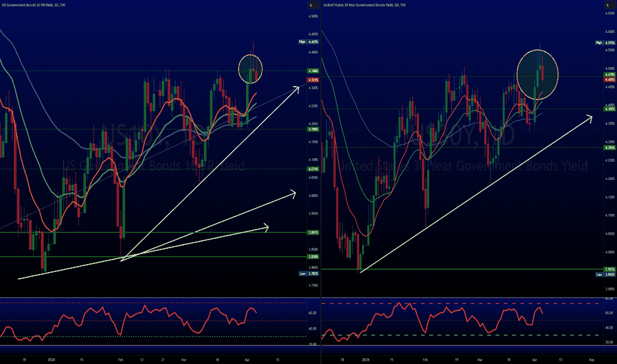Click the High price label on the 30 Year scale
Image resolution: width=617 pixels, height=364 pixels.
click(606, 42)
